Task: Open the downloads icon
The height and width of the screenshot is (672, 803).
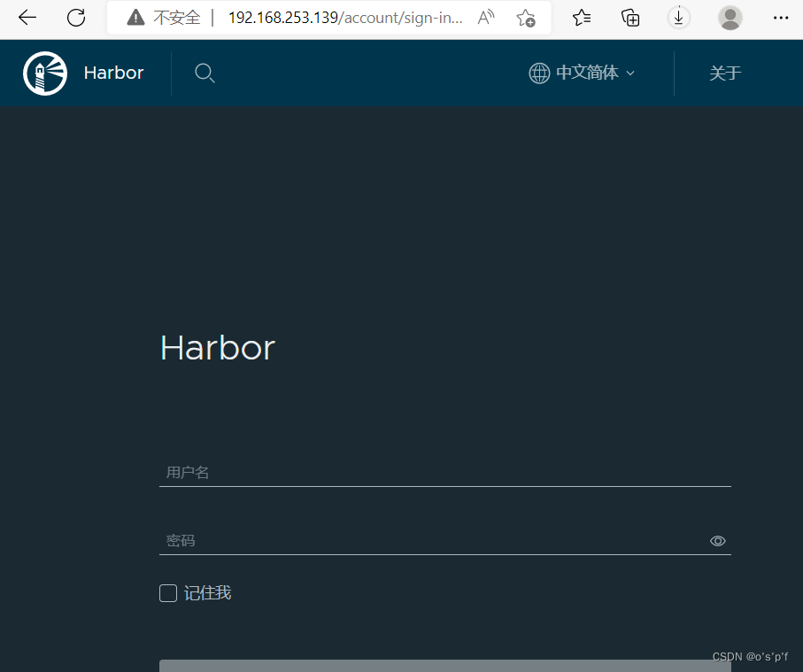Action: click(678, 18)
